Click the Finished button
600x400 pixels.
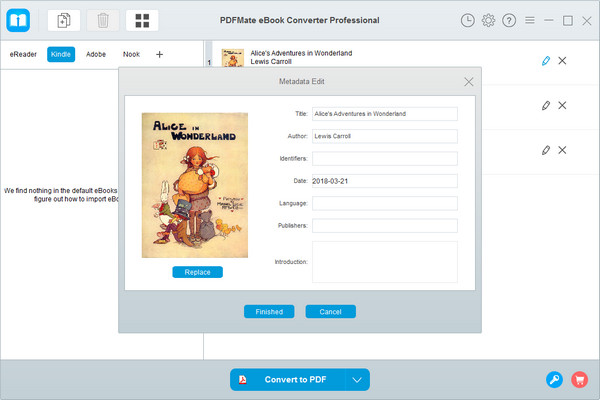tap(269, 312)
